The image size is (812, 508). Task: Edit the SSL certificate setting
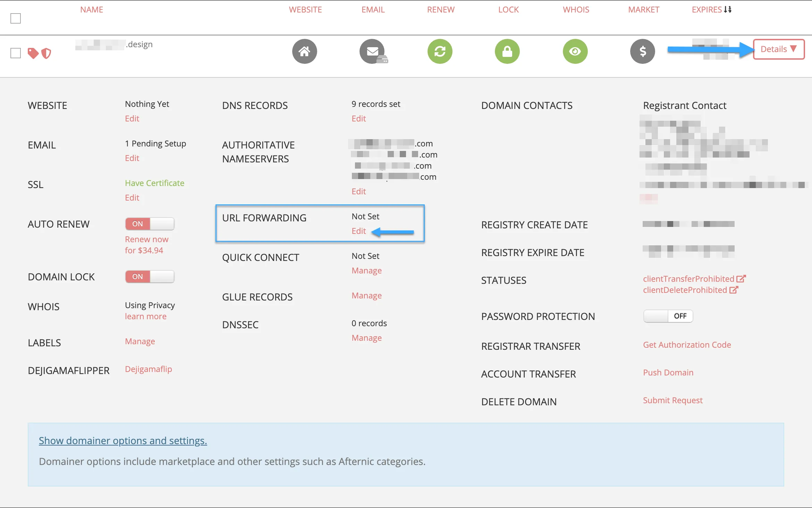(x=132, y=197)
